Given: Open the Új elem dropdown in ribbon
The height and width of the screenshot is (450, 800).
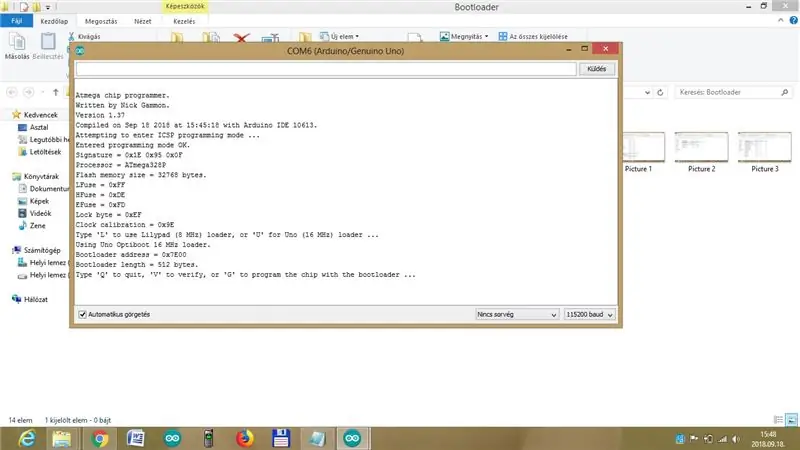Looking at the screenshot, I should (x=339, y=36).
